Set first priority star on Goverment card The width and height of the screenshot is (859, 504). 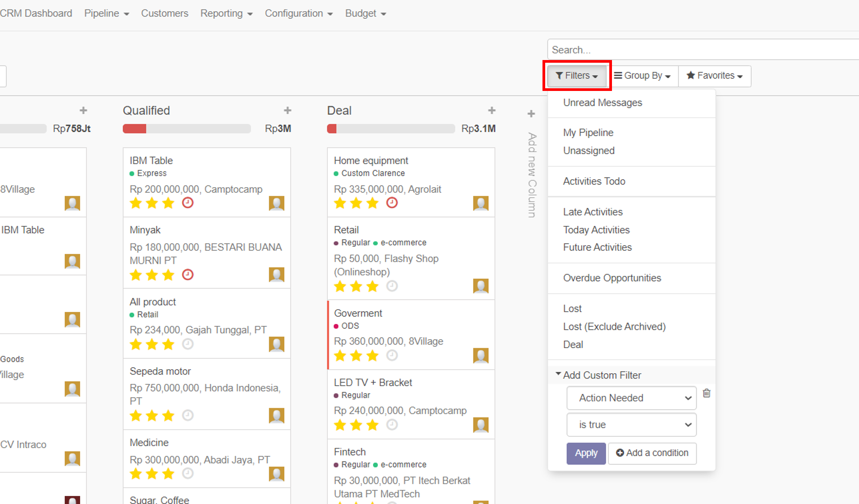[x=340, y=356]
